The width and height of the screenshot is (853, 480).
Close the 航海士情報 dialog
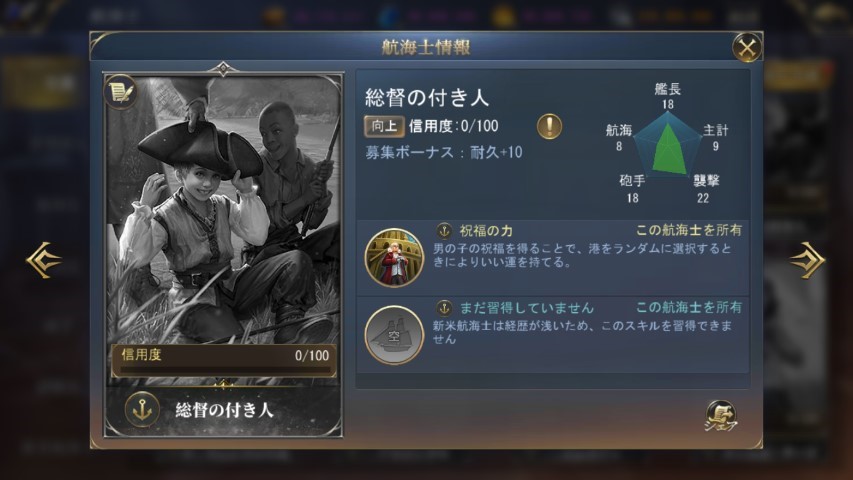pyautogui.click(x=747, y=48)
